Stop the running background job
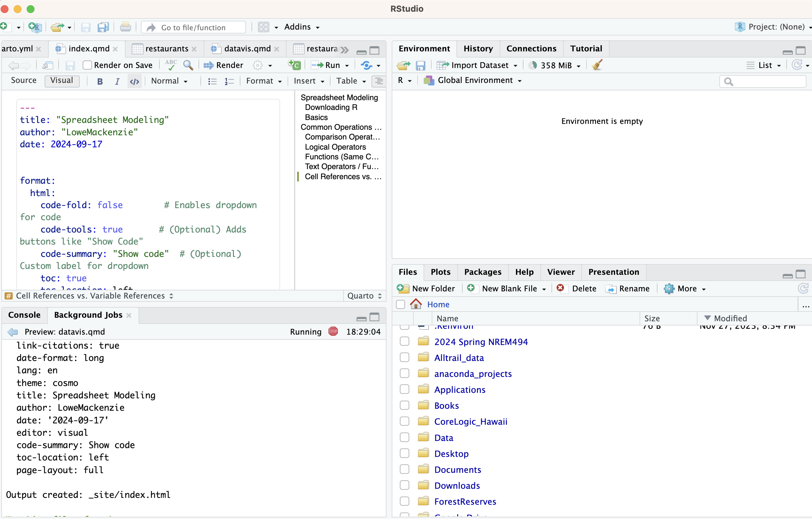812x519 pixels. pyautogui.click(x=333, y=332)
